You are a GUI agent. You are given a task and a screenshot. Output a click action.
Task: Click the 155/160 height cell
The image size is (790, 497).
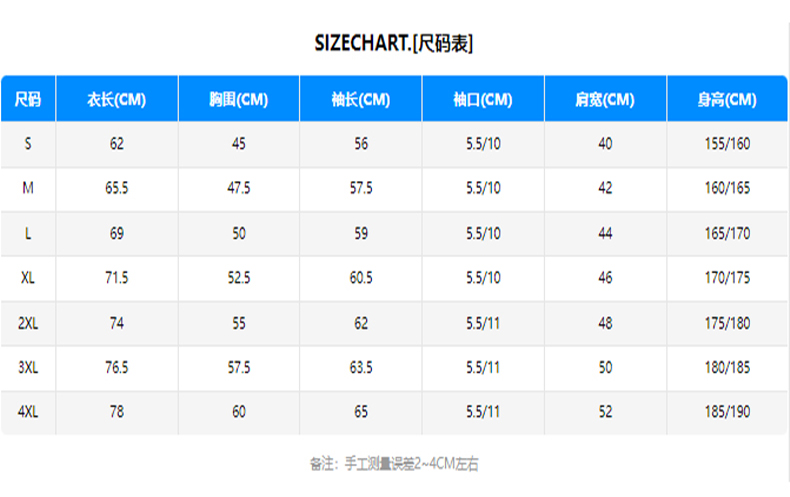tap(727, 144)
